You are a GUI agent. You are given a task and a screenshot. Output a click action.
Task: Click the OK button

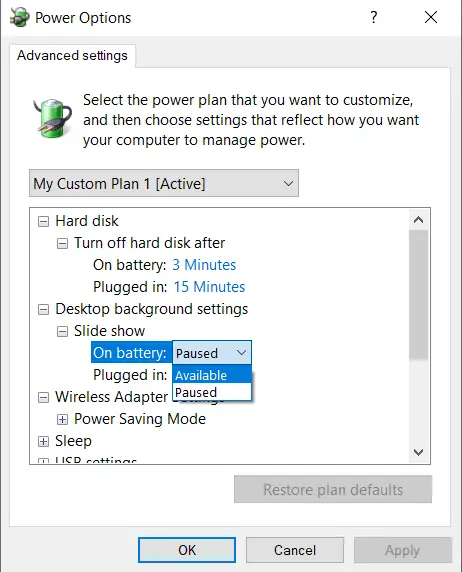(187, 550)
